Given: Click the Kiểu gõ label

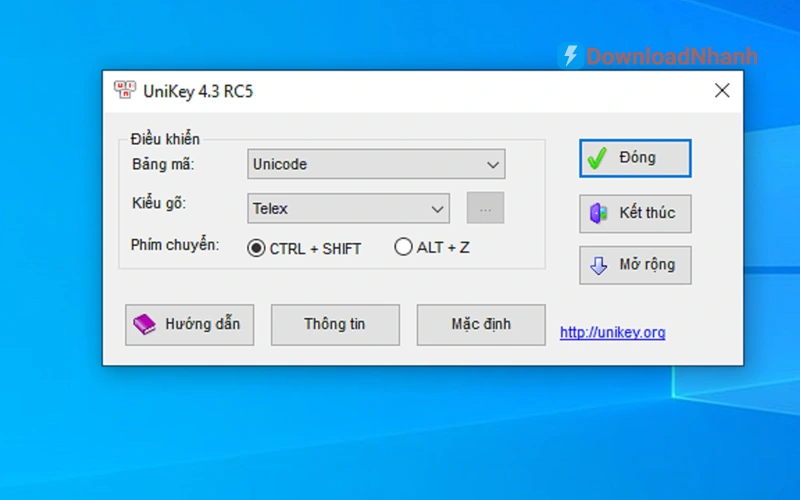Looking at the screenshot, I should [x=159, y=203].
